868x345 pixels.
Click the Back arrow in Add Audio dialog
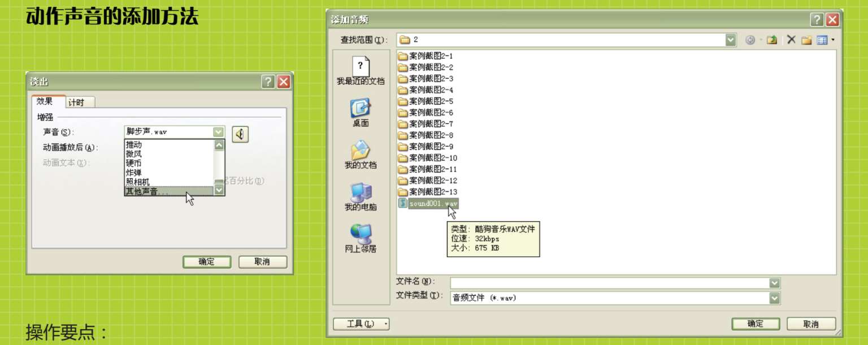750,40
